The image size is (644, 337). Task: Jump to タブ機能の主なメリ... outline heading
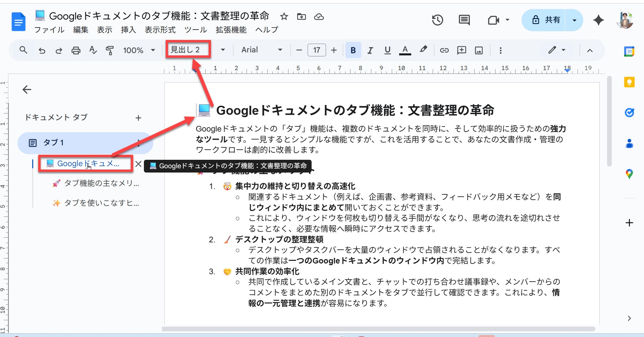tap(101, 183)
